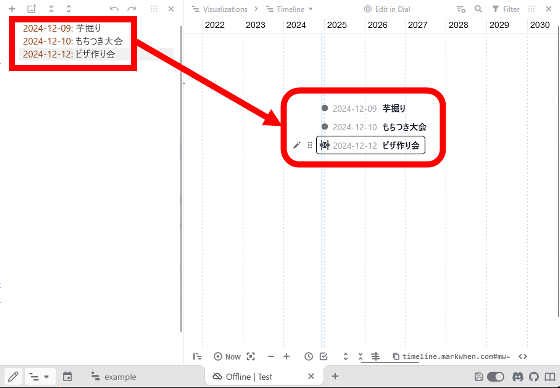Select editor line 2024-12-10 もちつき大会

pyautogui.click(x=73, y=41)
